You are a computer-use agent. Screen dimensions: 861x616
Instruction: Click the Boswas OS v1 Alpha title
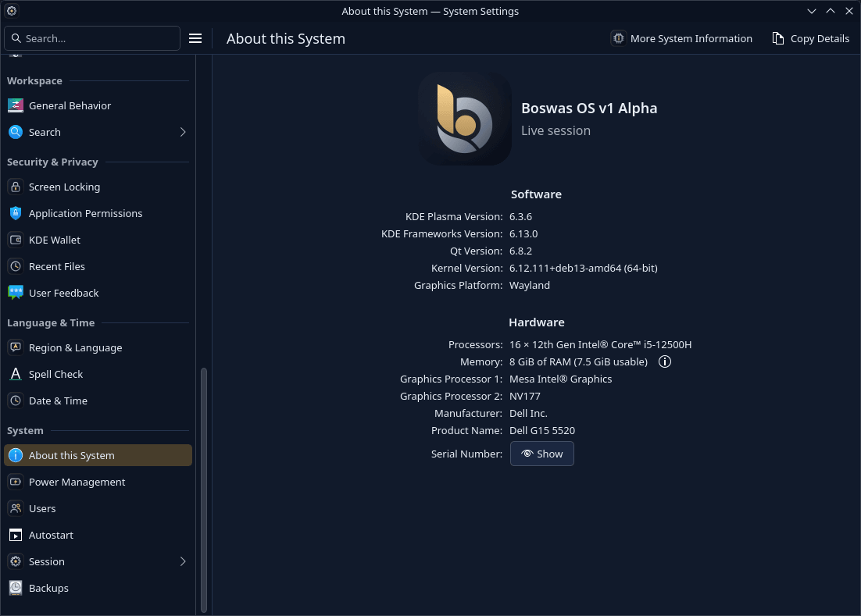[588, 108]
